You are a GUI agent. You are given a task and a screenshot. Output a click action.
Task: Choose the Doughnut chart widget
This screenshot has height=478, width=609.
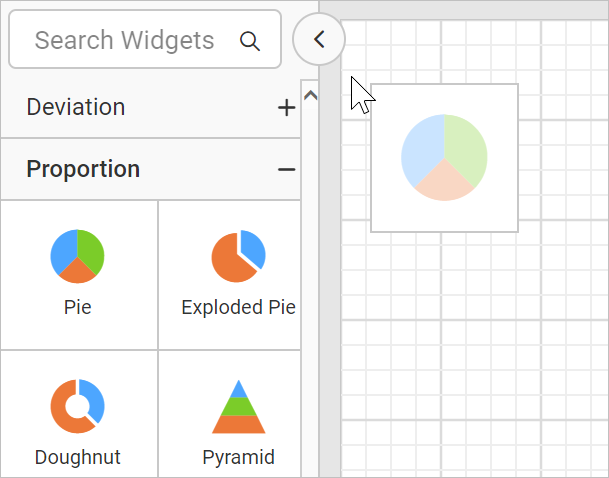pos(79,414)
